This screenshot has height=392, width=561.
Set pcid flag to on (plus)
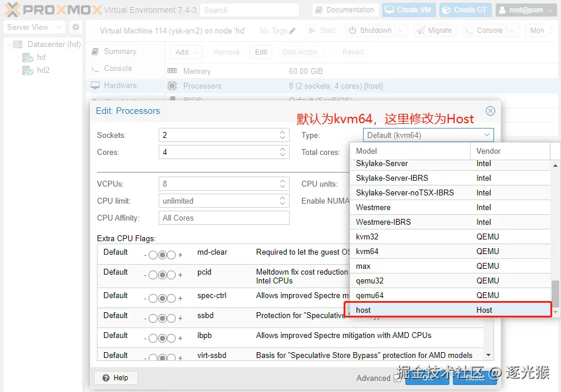pos(172,275)
